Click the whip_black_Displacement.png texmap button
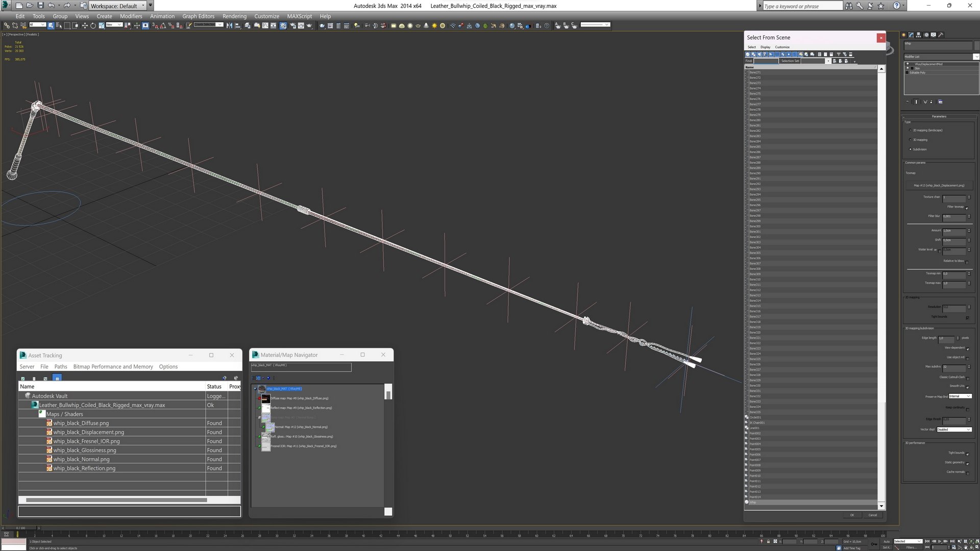The width and height of the screenshot is (980, 551). tap(939, 186)
